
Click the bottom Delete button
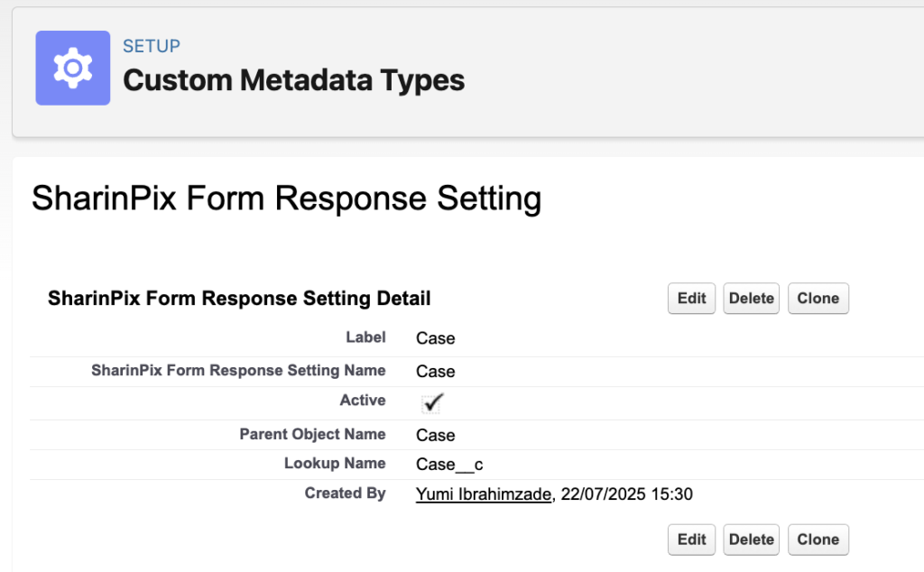coord(752,540)
